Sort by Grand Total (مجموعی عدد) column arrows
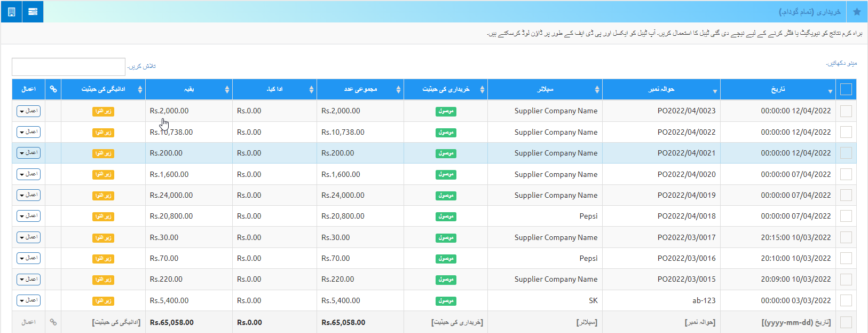This screenshot has width=868, height=333. pyautogui.click(x=398, y=90)
